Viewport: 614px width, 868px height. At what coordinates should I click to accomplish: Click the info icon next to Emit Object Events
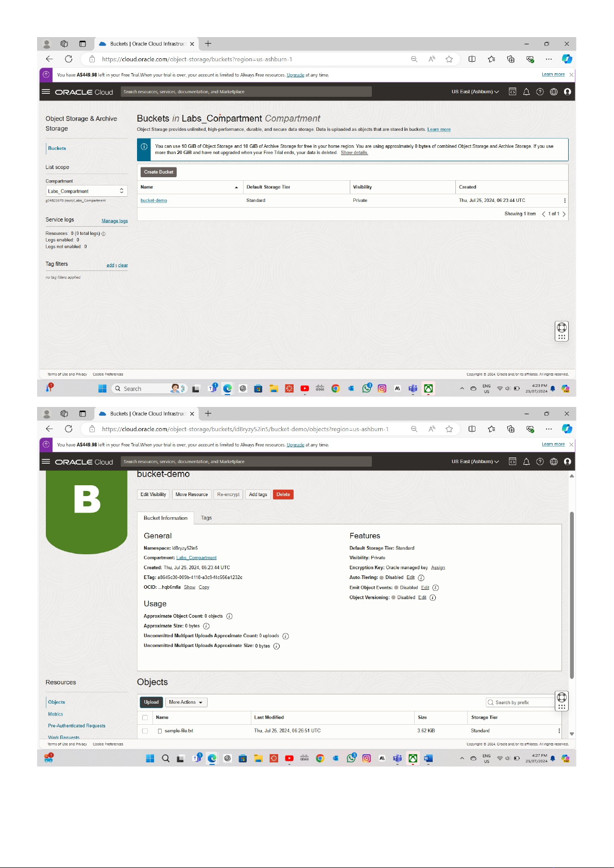435,588
